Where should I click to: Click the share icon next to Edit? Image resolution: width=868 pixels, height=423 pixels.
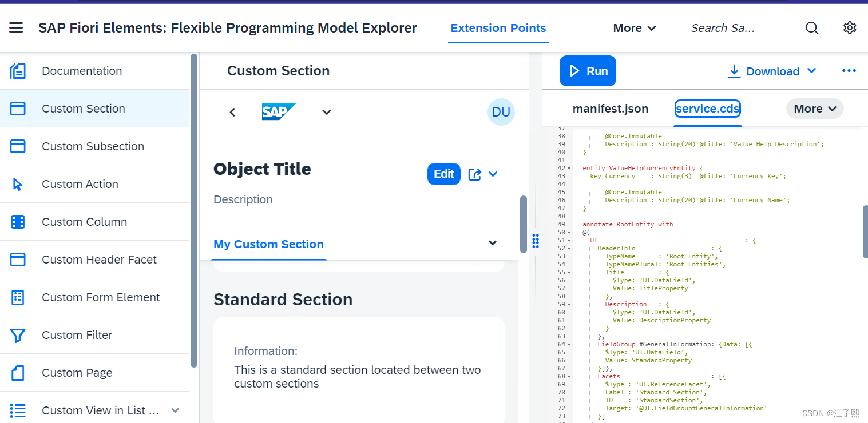474,174
